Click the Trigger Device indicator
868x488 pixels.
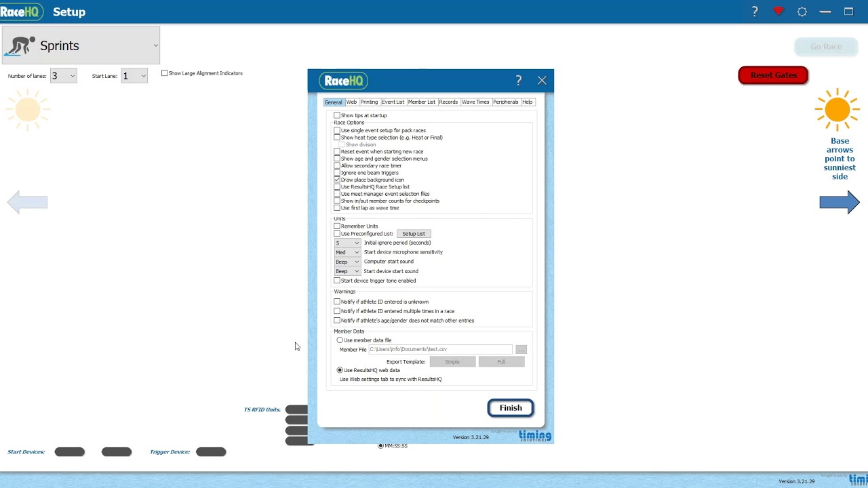[211, 451]
